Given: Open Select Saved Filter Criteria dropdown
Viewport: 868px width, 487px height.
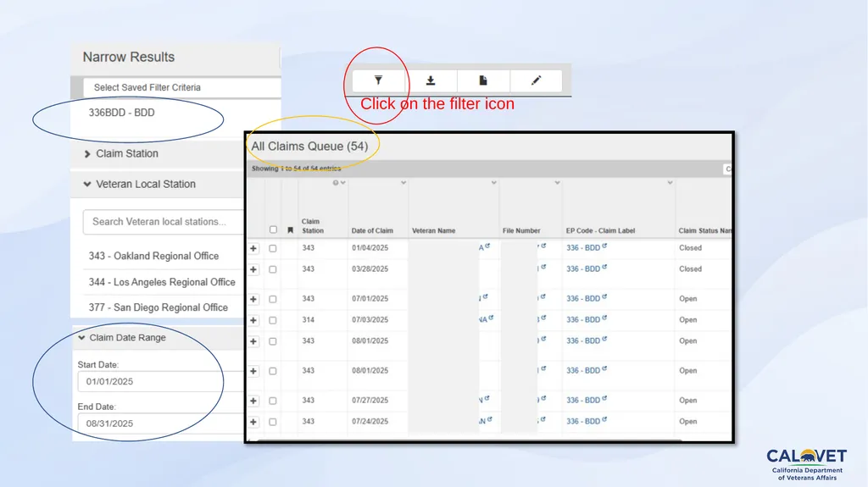Looking at the screenshot, I should [182, 87].
